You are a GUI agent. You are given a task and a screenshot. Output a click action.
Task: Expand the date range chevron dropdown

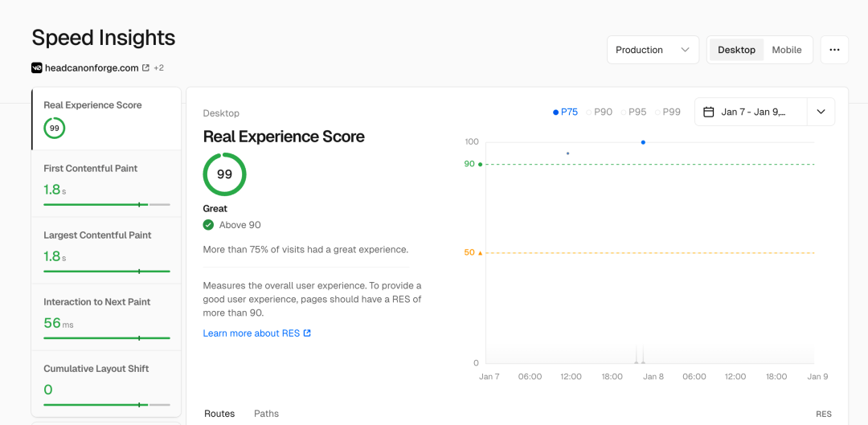coord(821,112)
